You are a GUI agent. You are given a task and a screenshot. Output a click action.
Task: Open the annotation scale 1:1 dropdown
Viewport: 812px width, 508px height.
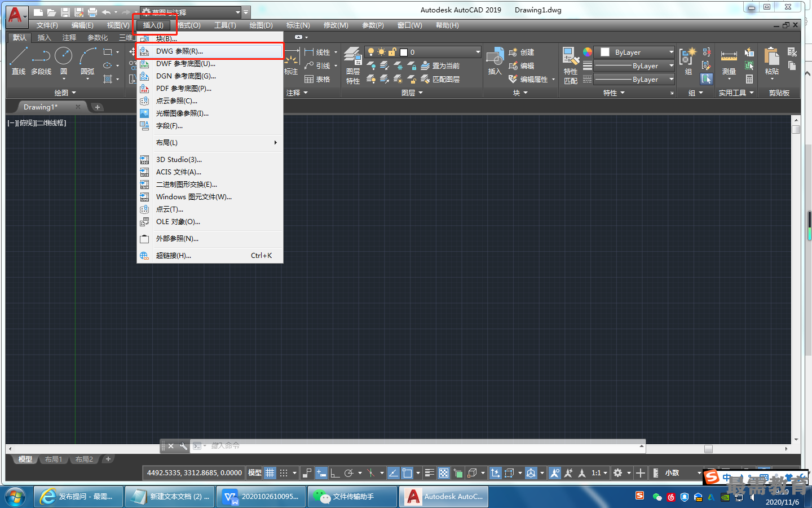(599, 473)
